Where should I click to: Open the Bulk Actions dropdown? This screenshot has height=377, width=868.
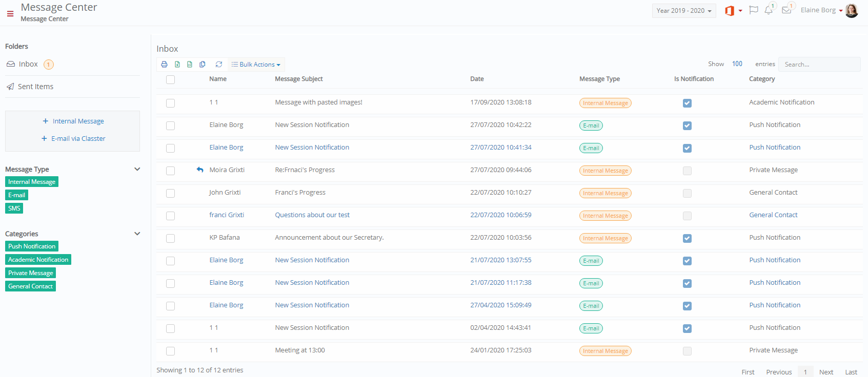click(256, 65)
